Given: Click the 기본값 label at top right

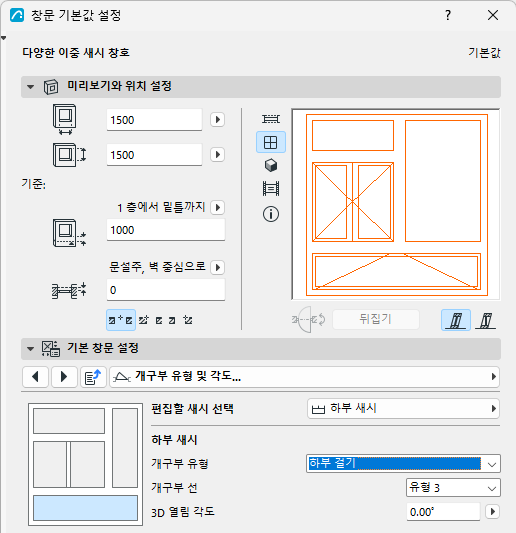Looking at the screenshot, I should 484,53.
